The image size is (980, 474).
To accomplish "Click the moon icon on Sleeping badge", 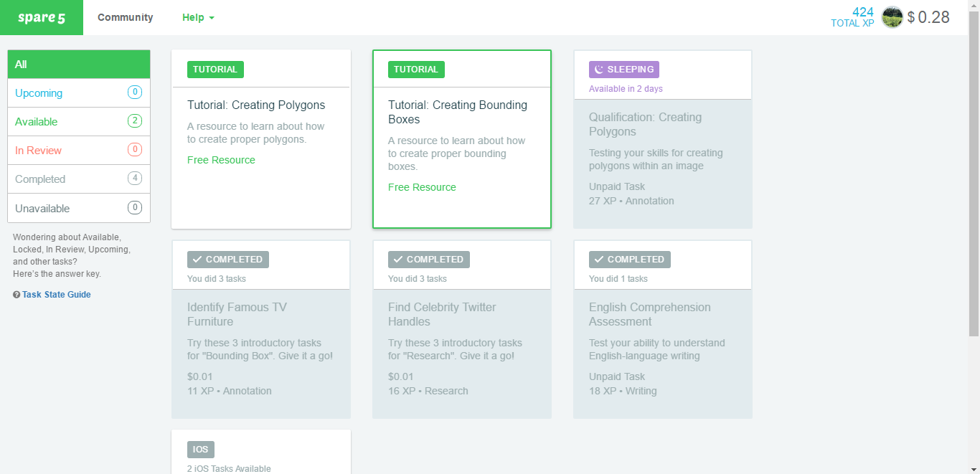I will (599, 70).
